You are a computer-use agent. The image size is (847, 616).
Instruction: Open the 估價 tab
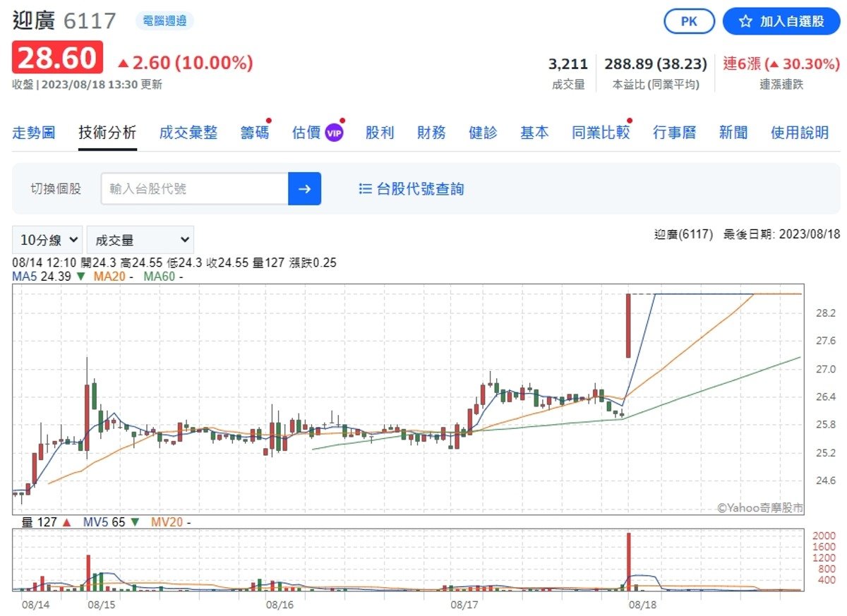point(306,132)
